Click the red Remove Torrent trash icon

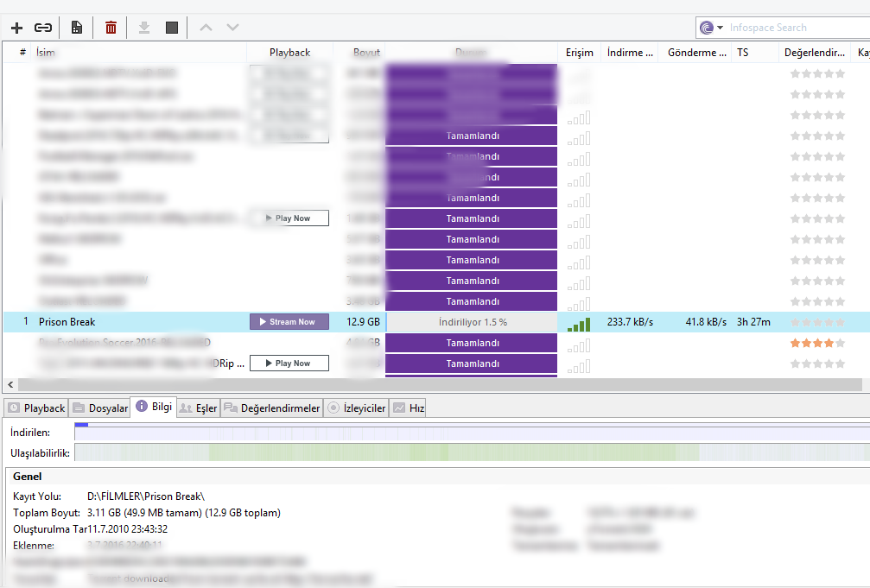[x=111, y=27]
